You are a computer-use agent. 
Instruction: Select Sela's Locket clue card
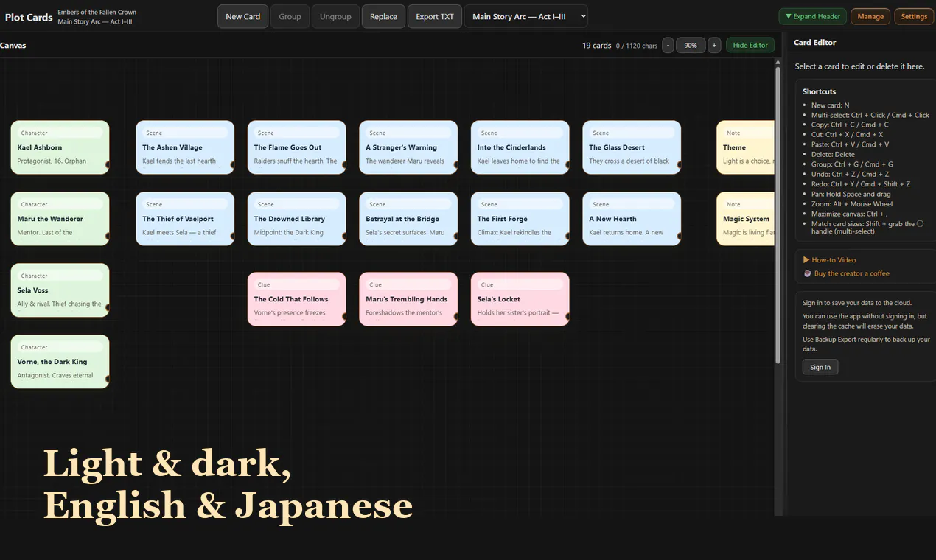click(520, 299)
